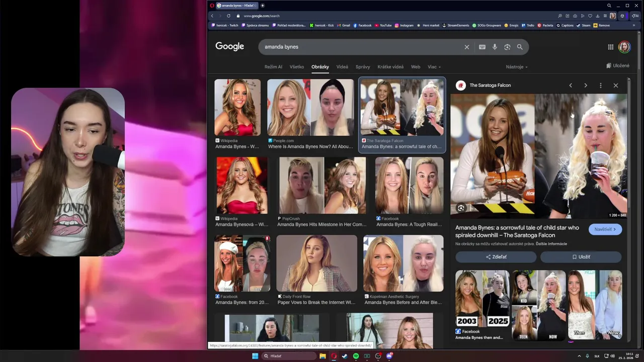Open the StreamElements bookmark
Image resolution: width=644 pixels, height=362 pixels.
[456, 25]
